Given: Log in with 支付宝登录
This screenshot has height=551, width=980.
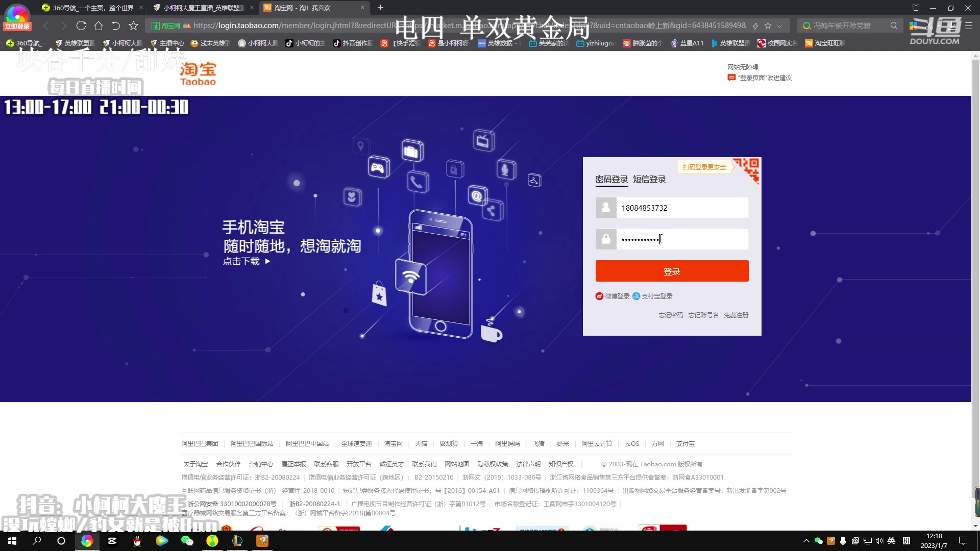Looking at the screenshot, I should [x=652, y=296].
